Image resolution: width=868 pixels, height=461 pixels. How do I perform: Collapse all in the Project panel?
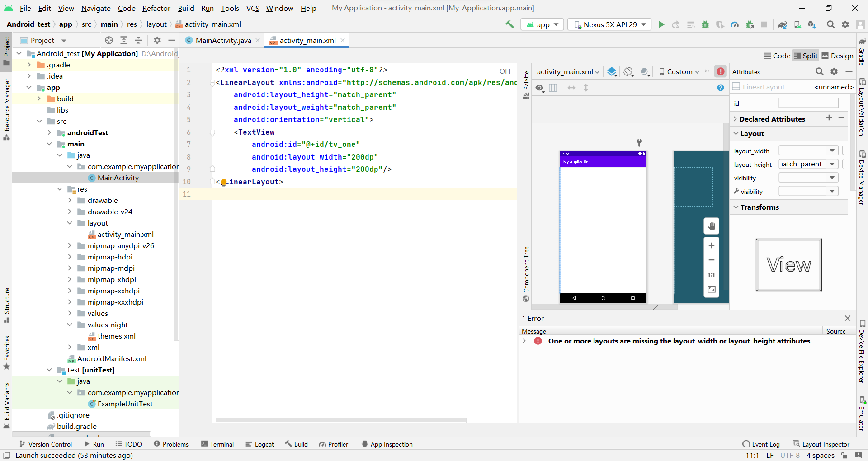138,40
